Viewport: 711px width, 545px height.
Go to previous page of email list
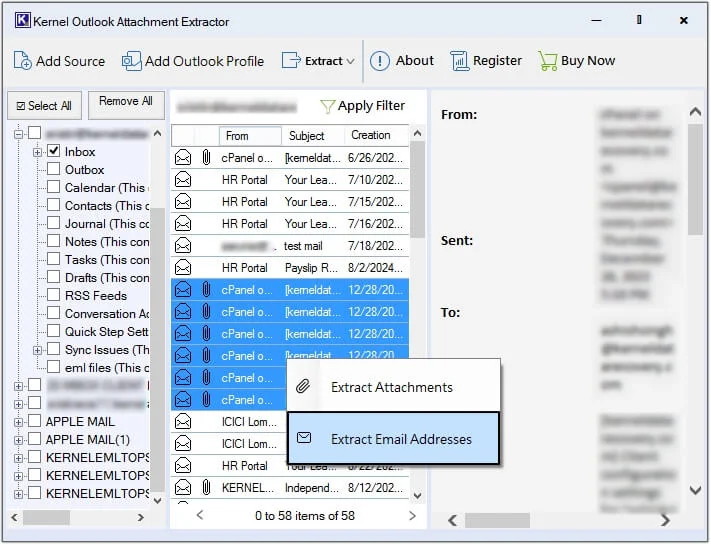[200, 515]
